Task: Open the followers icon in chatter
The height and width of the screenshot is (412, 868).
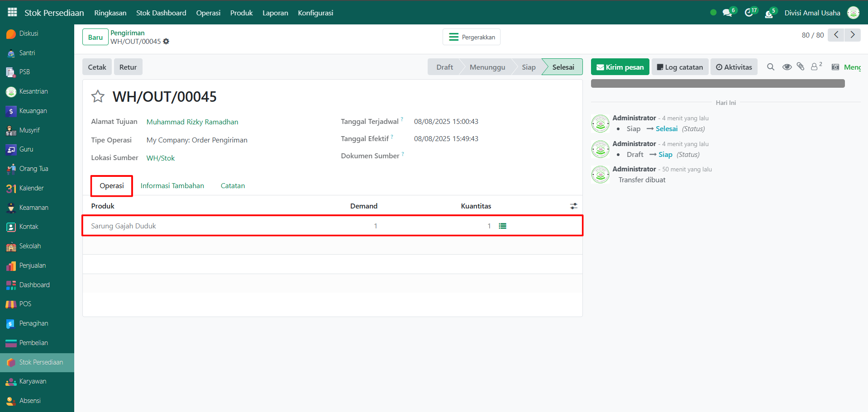Action: [x=815, y=67]
